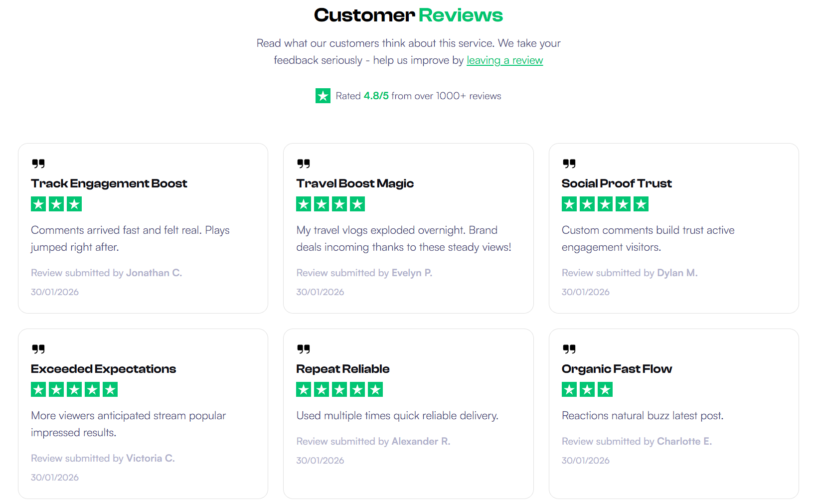Click the quote icon on Organic Fast Flow

(x=569, y=349)
